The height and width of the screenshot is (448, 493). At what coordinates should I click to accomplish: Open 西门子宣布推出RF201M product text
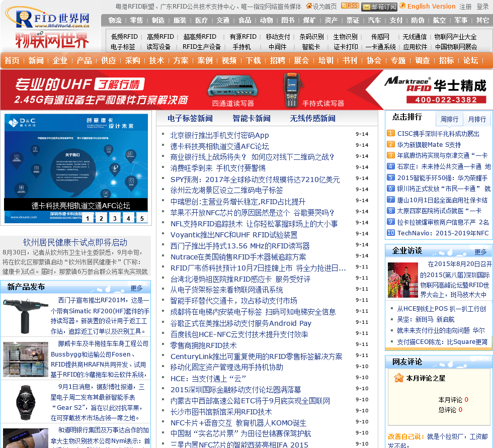coord(100,316)
